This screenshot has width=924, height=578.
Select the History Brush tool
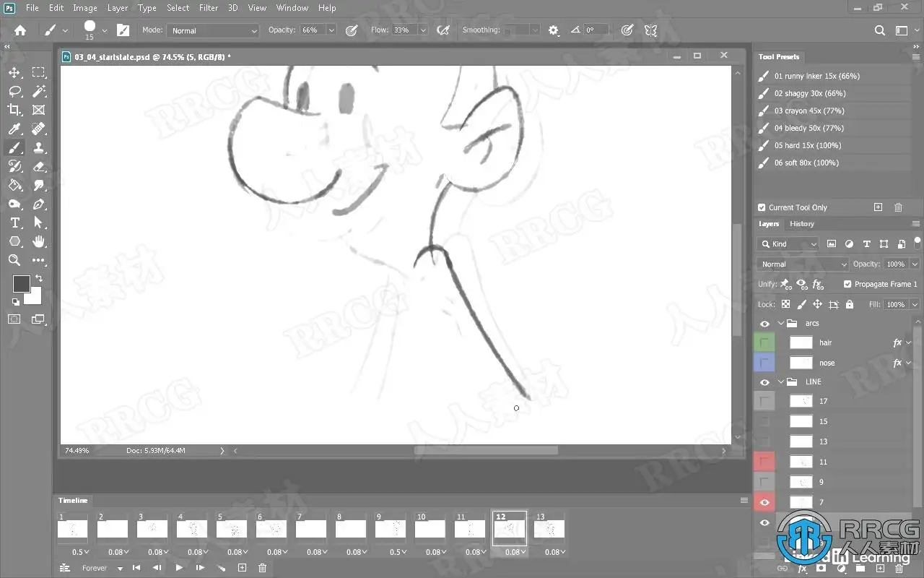[x=14, y=166]
